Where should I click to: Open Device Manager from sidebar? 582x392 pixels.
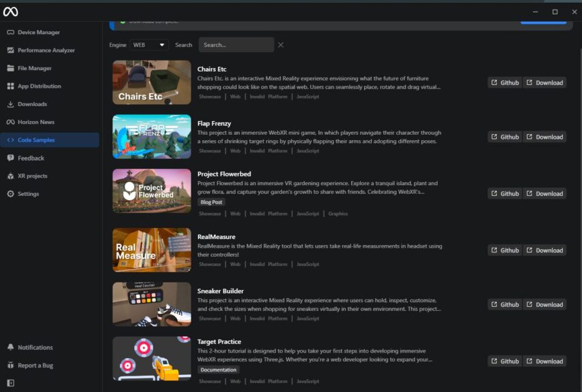(50, 32)
